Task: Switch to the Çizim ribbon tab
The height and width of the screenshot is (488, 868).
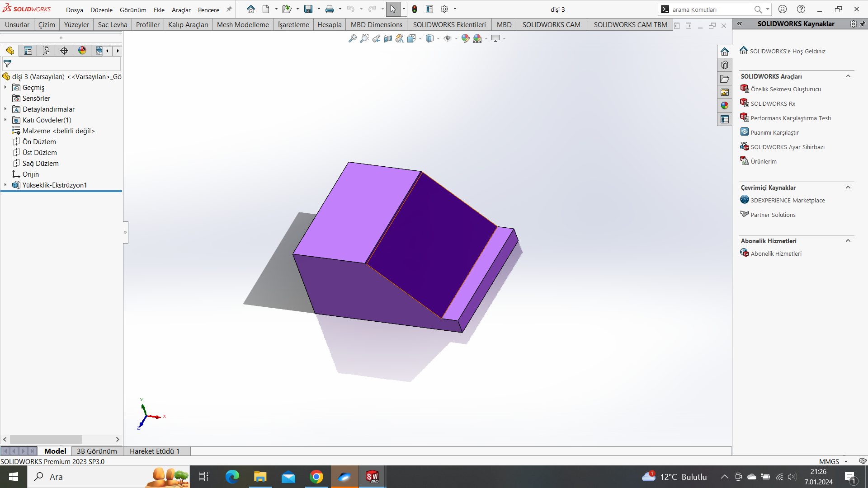Action: coord(47,24)
